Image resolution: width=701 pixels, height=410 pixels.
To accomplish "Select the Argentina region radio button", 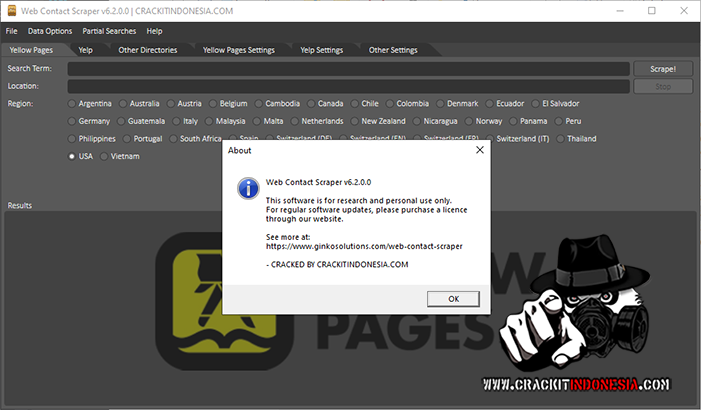I will [x=73, y=103].
